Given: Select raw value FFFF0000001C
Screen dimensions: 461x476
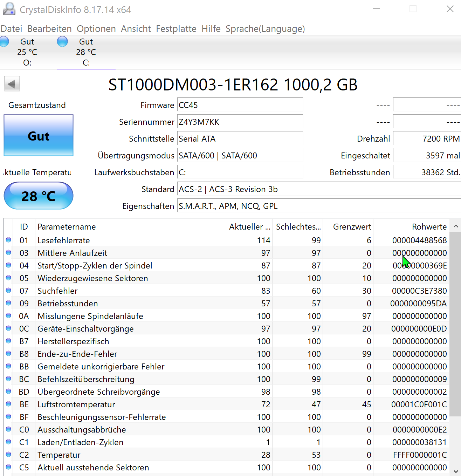Looking at the screenshot, I should coord(420,455).
